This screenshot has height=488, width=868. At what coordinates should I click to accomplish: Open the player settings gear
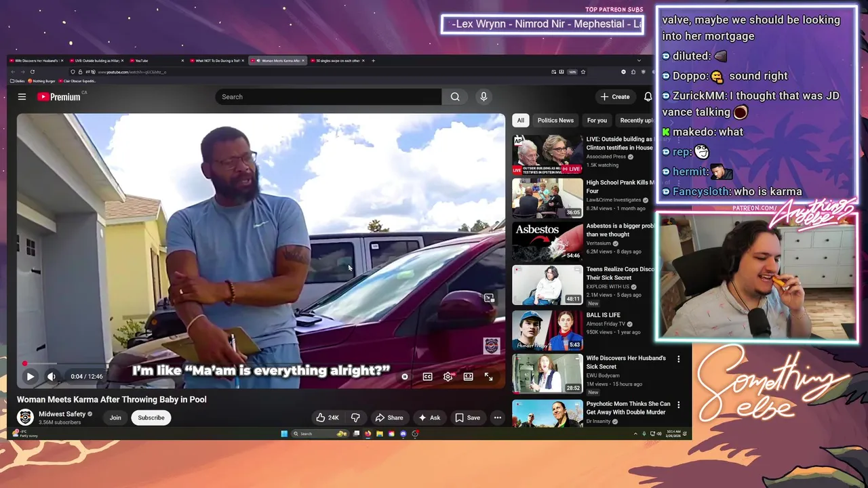tap(448, 377)
